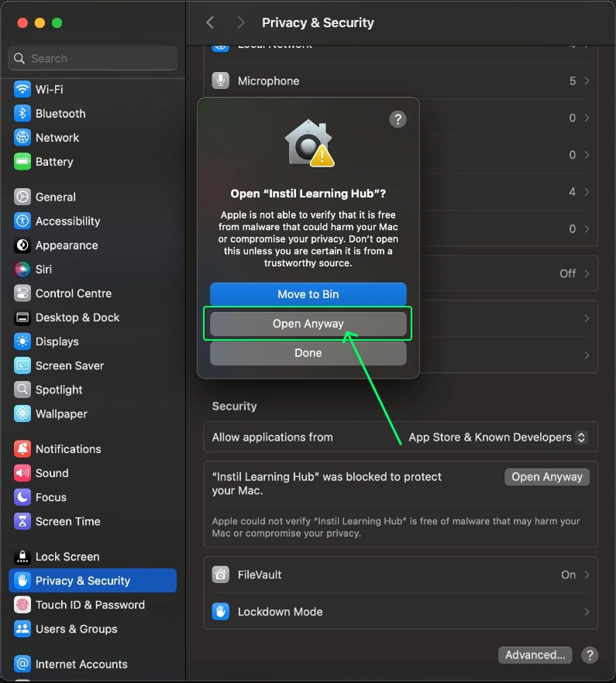Click "Privacy & Security" window title
The width and height of the screenshot is (616, 683).
click(x=318, y=22)
